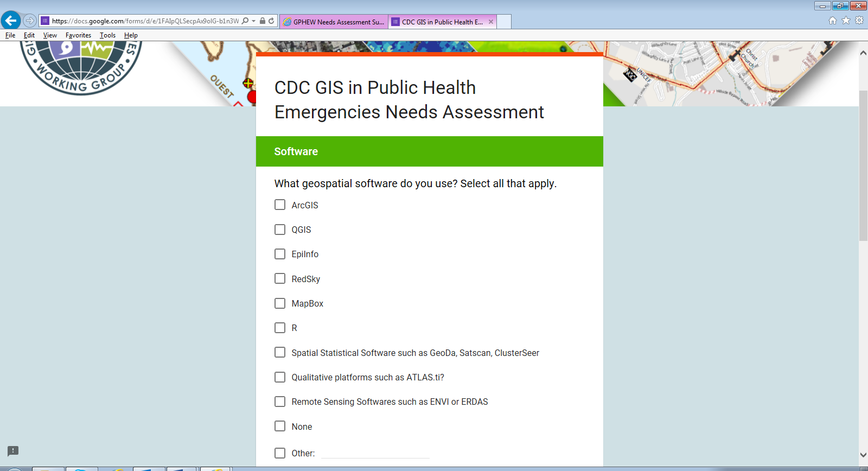Enable the RedSky checkbox

pyautogui.click(x=280, y=278)
